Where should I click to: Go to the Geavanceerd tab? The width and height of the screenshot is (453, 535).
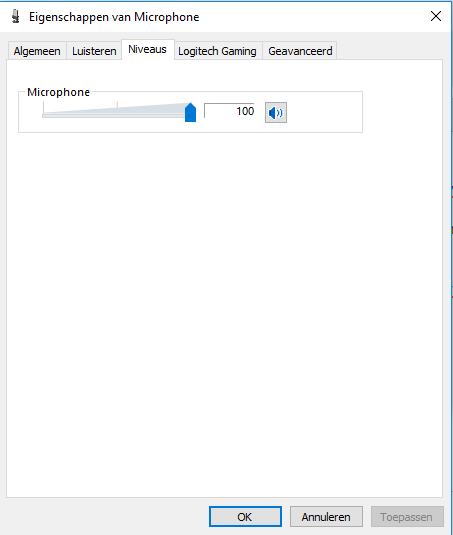[x=300, y=51]
